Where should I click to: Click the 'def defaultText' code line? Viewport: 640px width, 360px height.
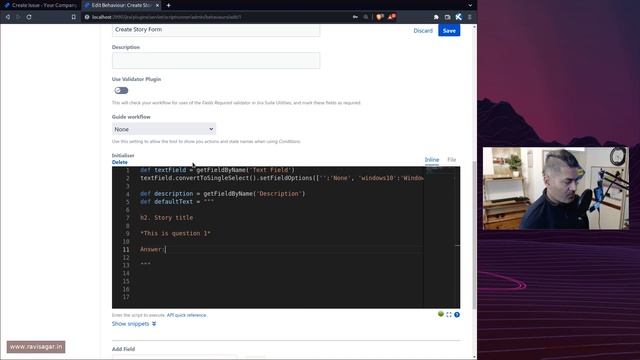(x=177, y=202)
